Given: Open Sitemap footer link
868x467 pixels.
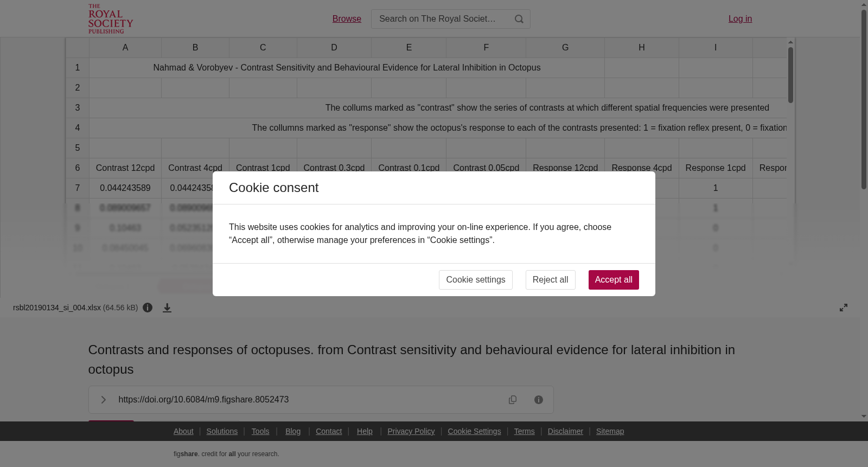Looking at the screenshot, I should (x=610, y=431).
